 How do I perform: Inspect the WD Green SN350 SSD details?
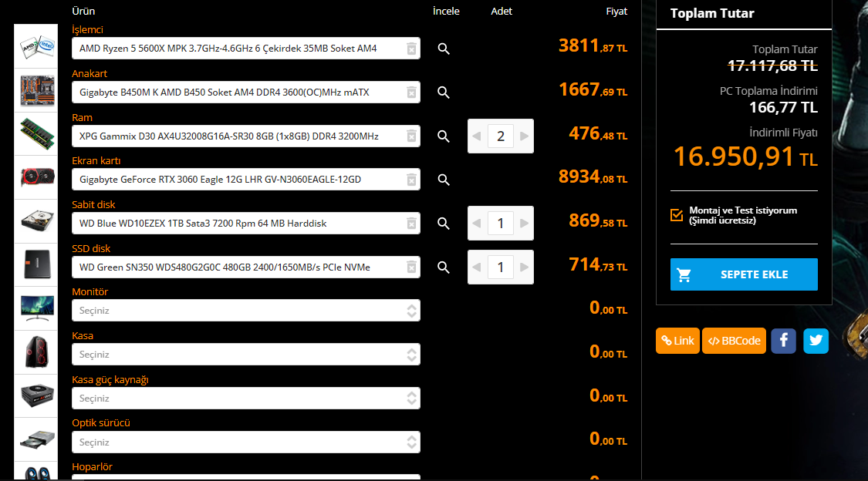click(x=444, y=267)
